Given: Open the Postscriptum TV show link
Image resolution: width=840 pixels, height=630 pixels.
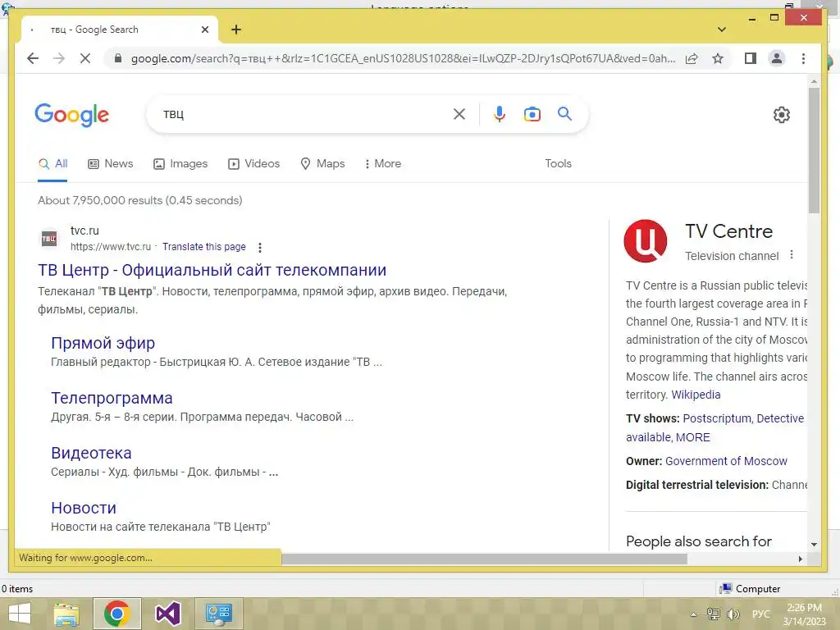Looking at the screenshot, I should 717,419.
